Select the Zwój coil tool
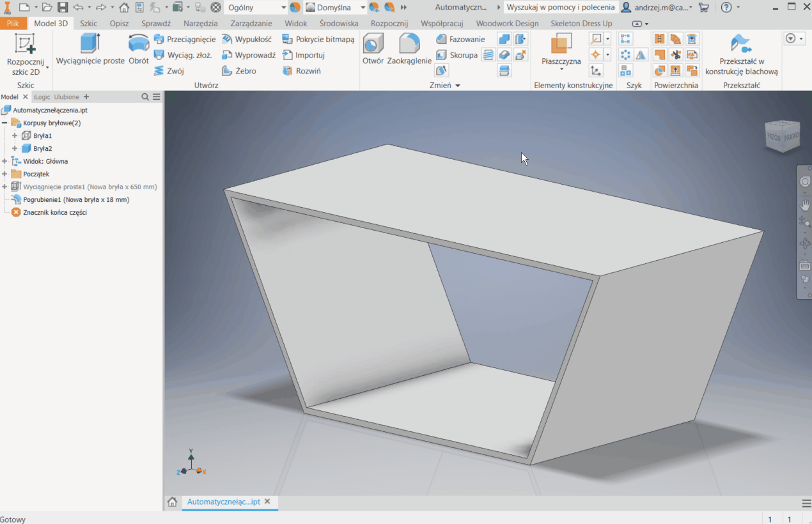This screenshot has height=524, width=812. [169, 71]
